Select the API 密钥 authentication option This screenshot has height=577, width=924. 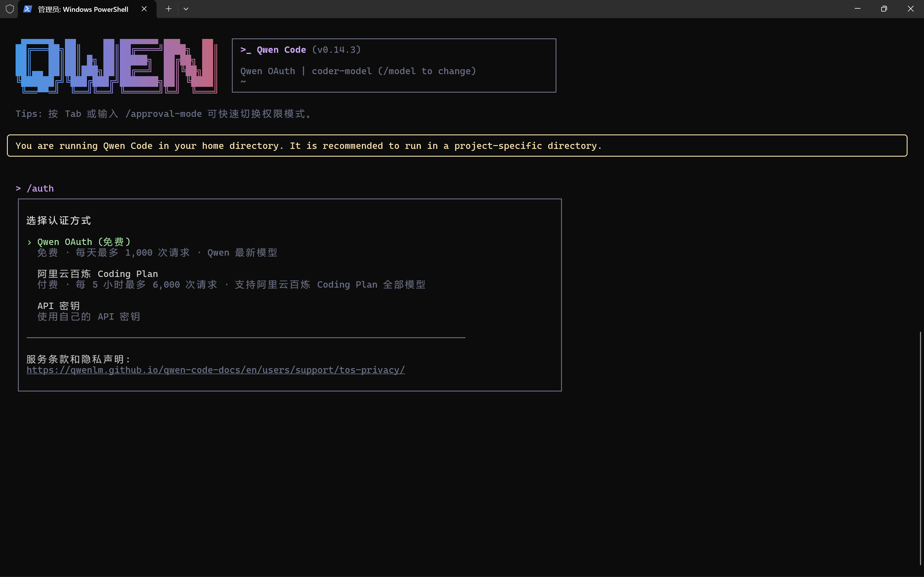[x=58, y=306]
